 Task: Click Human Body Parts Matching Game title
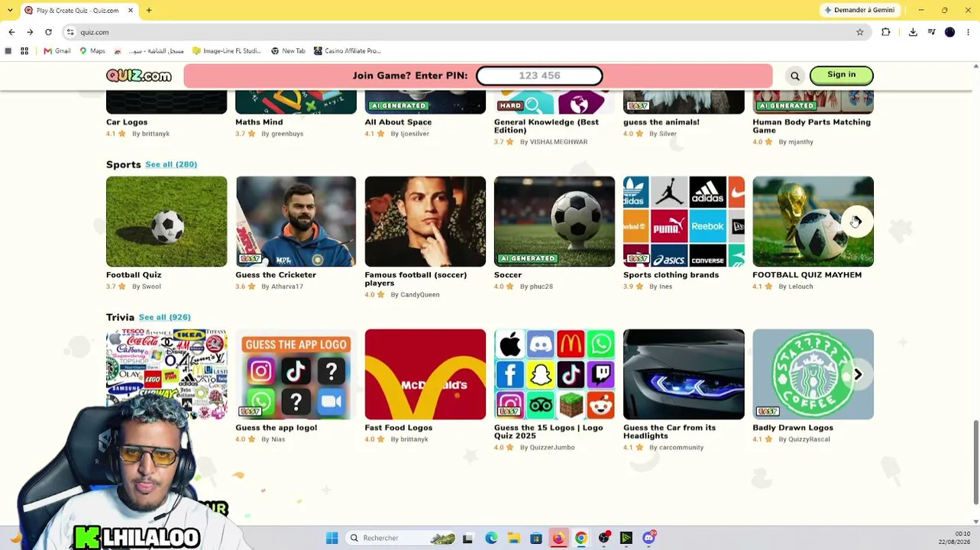811,126
